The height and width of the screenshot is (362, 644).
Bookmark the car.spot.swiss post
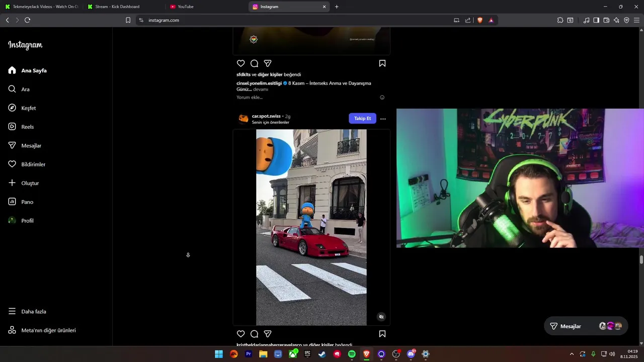(x=382, y=334)
